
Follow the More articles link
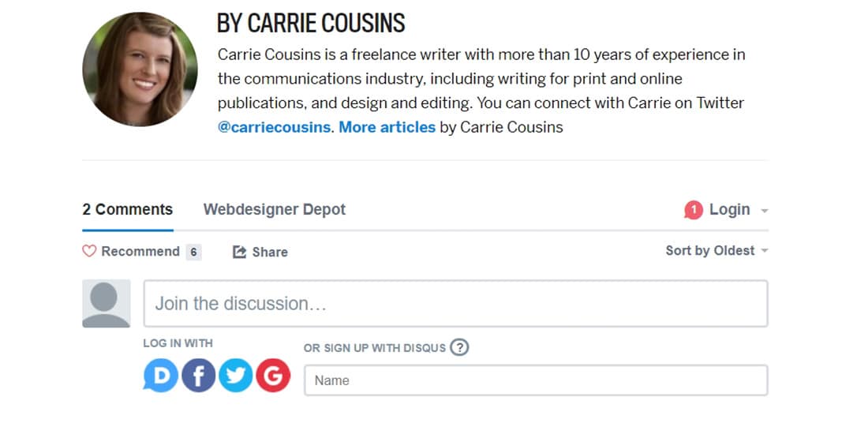point(387,127)
